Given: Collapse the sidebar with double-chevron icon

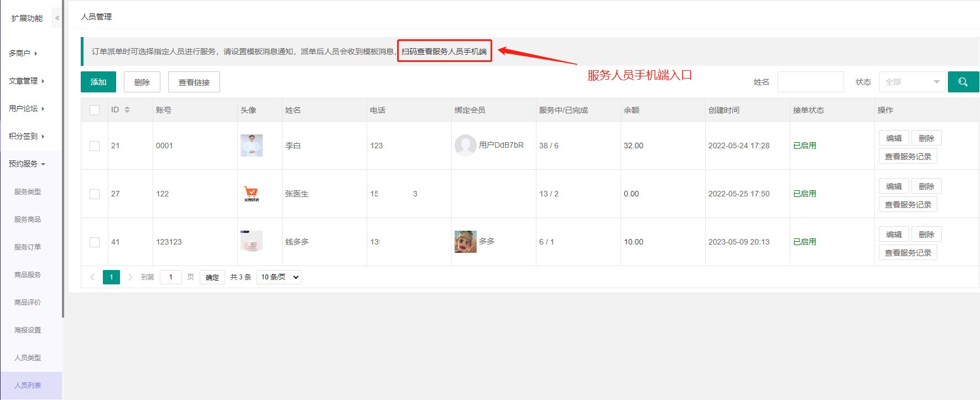Looking at the screenshot, I should click(57, 18).
